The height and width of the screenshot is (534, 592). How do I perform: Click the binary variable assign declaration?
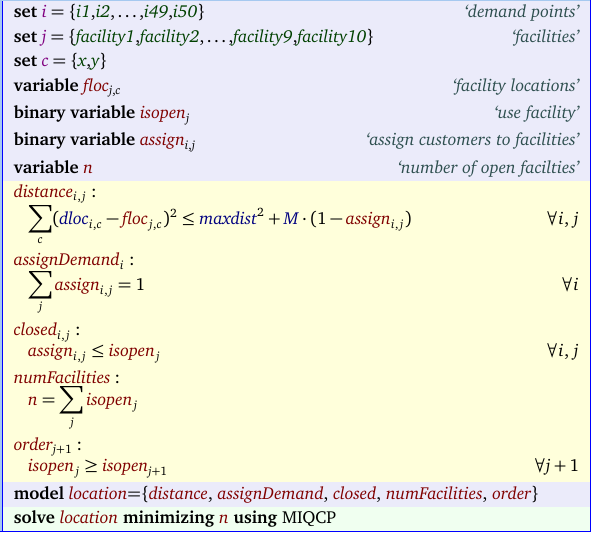click(104, 140)
